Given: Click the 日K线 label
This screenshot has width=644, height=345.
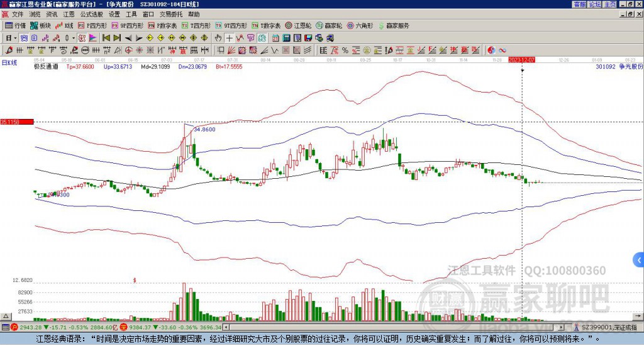Looking at the screenshot, I should click(9, 63).
